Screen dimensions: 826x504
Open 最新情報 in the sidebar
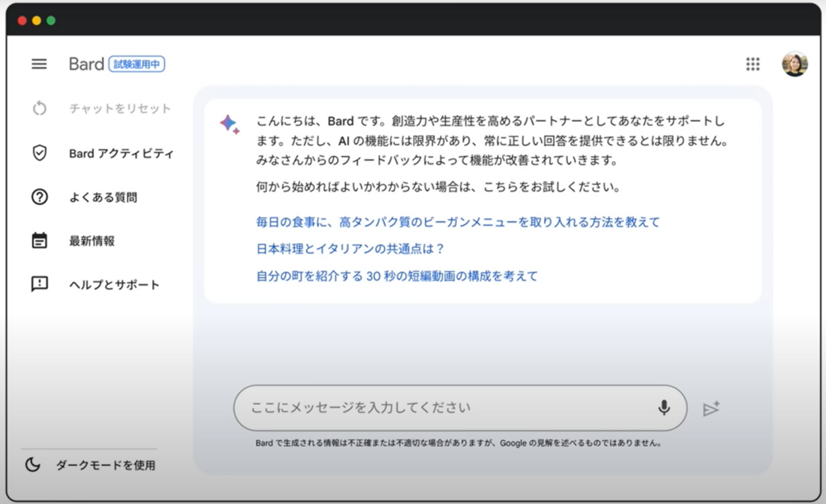click(92, 241)
